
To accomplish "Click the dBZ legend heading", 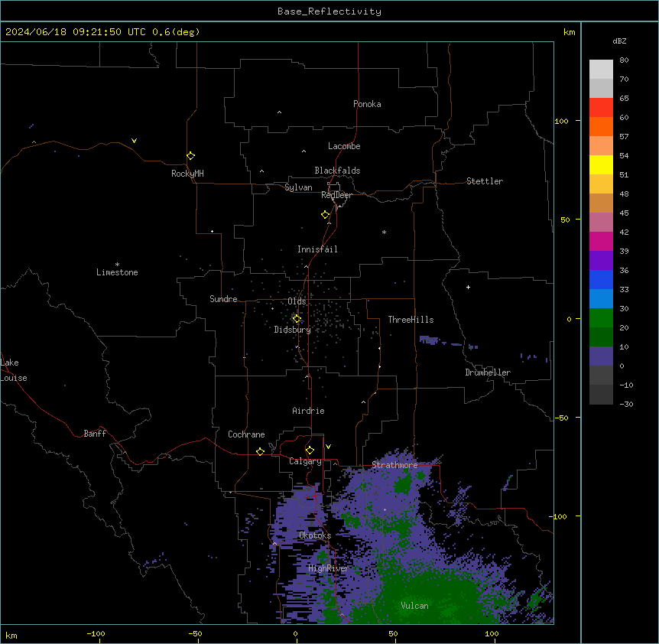I will (x=619, y=41).
